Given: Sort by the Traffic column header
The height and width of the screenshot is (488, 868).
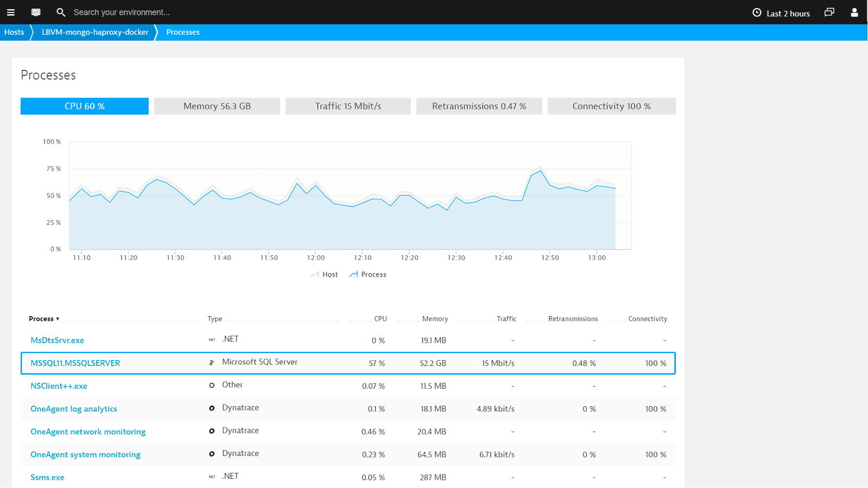Looking at the screenshot, I should click(507, 319).
